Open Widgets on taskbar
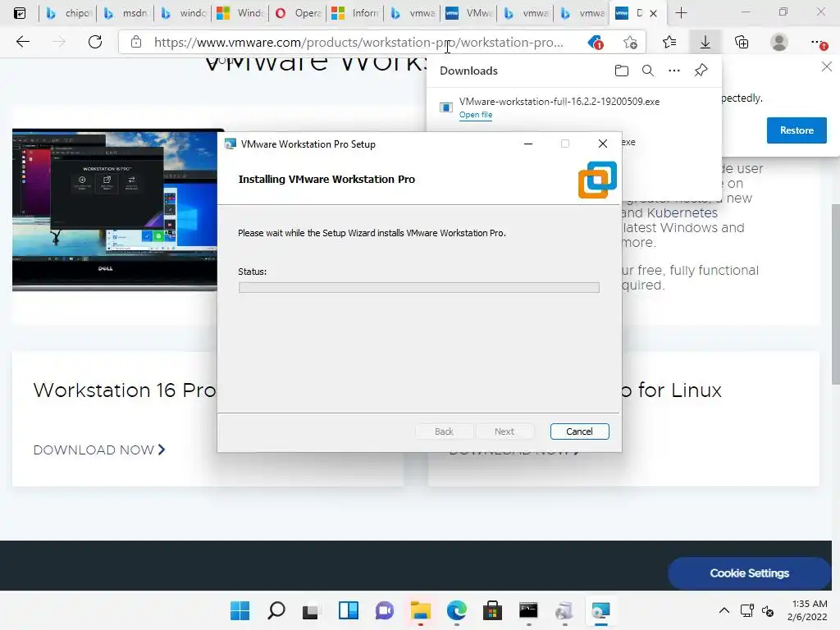Image resolution: width=840 pixels, height=630 pixels. 348,610
